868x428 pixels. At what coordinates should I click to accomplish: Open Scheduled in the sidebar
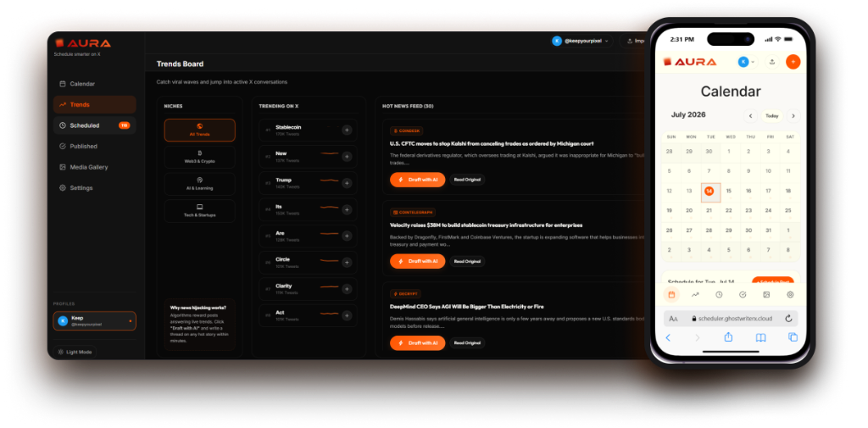click(95, 125)
